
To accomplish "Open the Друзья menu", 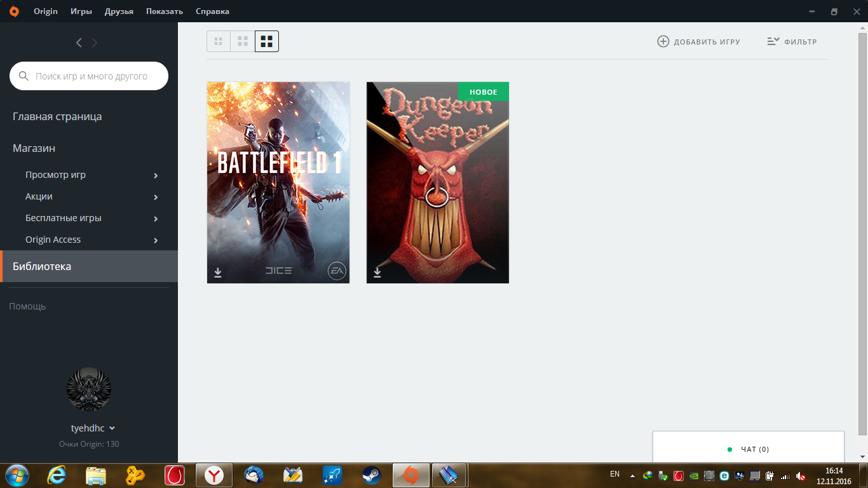I will [119, 11].
